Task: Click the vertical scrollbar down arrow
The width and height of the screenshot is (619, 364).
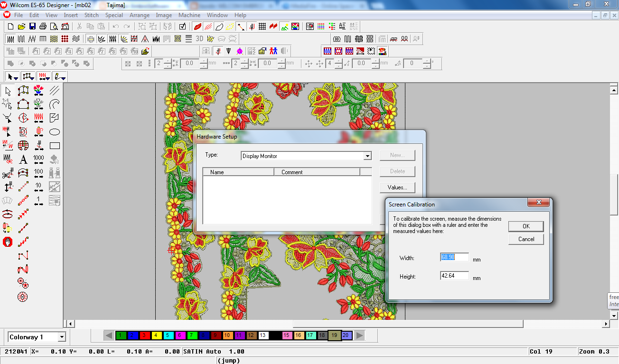Action: point(614,315)
